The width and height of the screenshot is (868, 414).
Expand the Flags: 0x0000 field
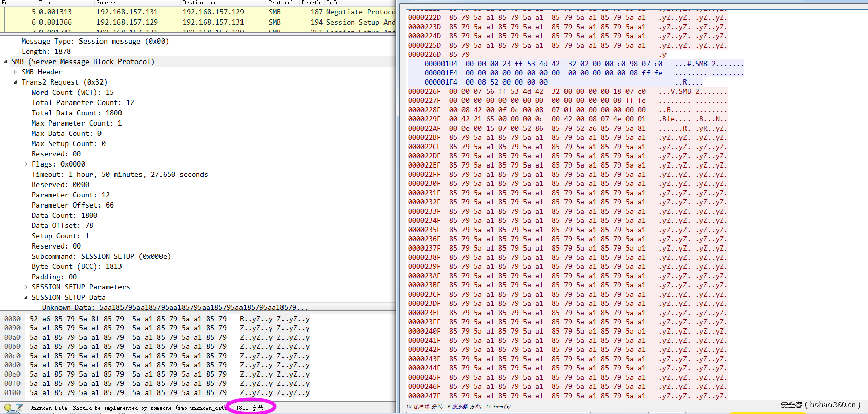[x=26, y=164]
